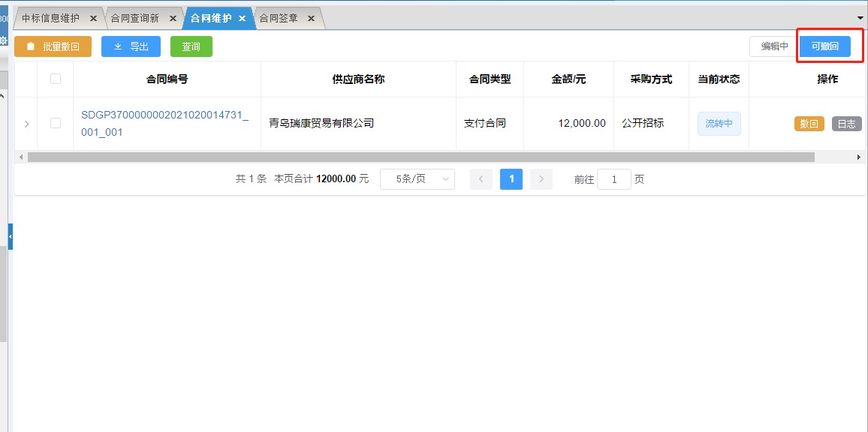Screen dimensions: 868x432
Task: Click the 批量撤回 button
Action: pyautogui.click(x=53, y=46)
